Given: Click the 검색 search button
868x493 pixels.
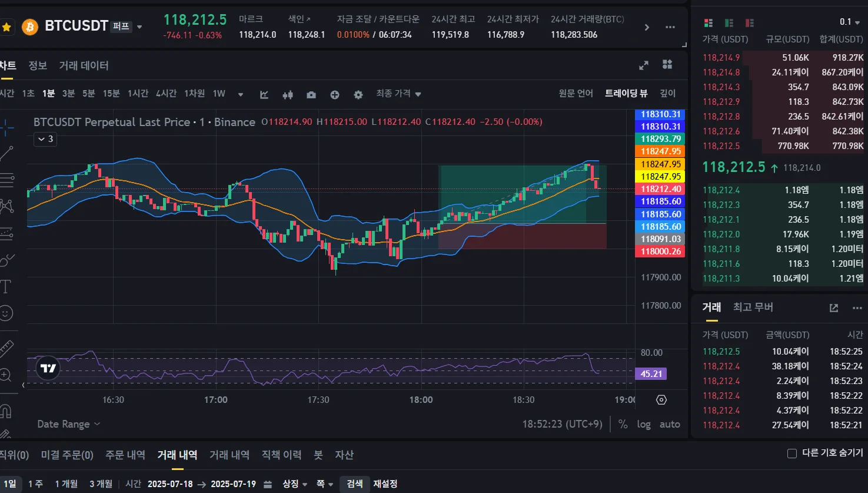Looking at the screenshot, I should click(x=355, y=484).
